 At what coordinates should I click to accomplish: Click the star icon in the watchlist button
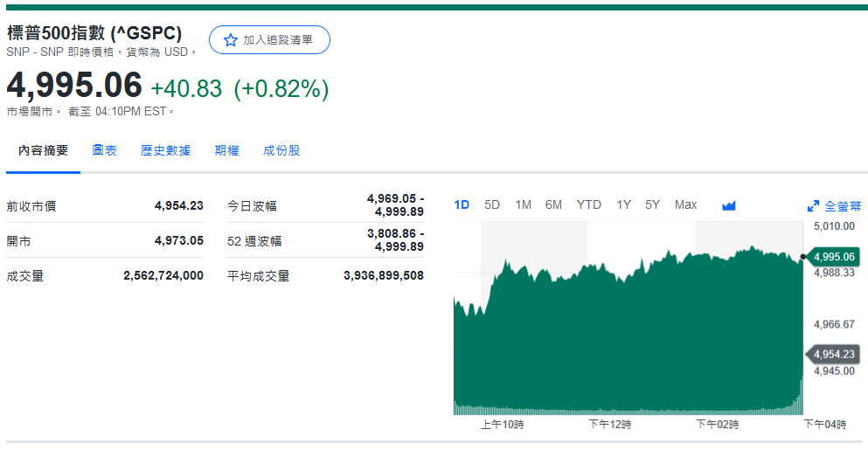click(x=231, y=40)
